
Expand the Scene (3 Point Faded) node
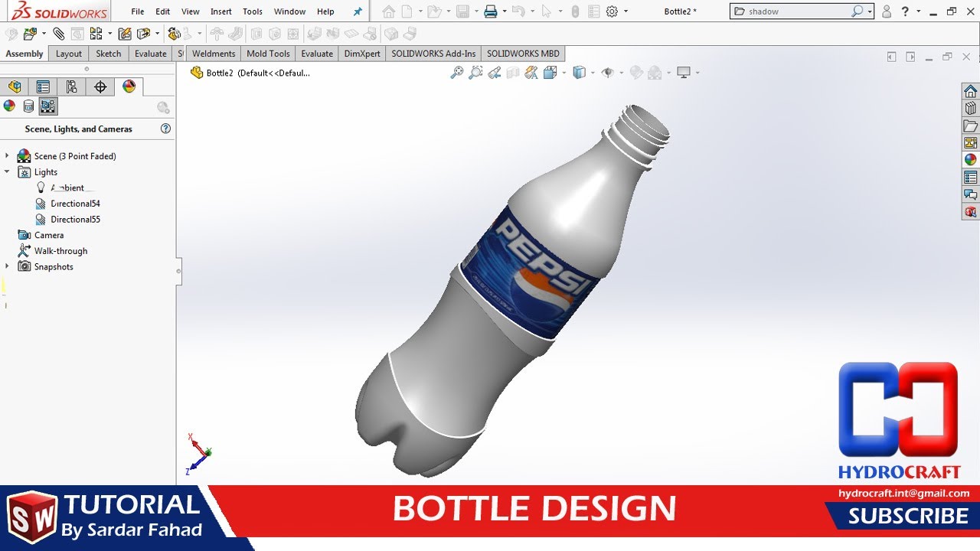click(7, 155)
